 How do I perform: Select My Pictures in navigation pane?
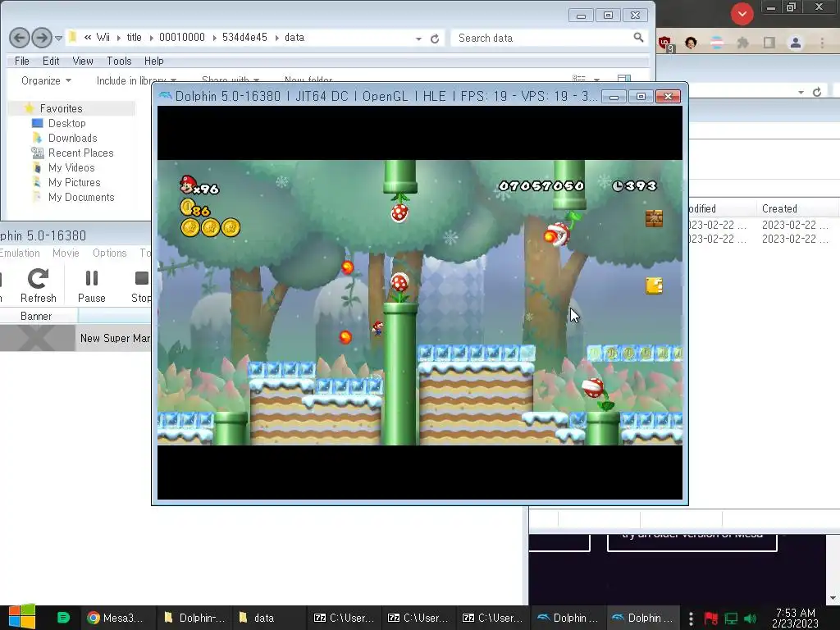point(74,183)
